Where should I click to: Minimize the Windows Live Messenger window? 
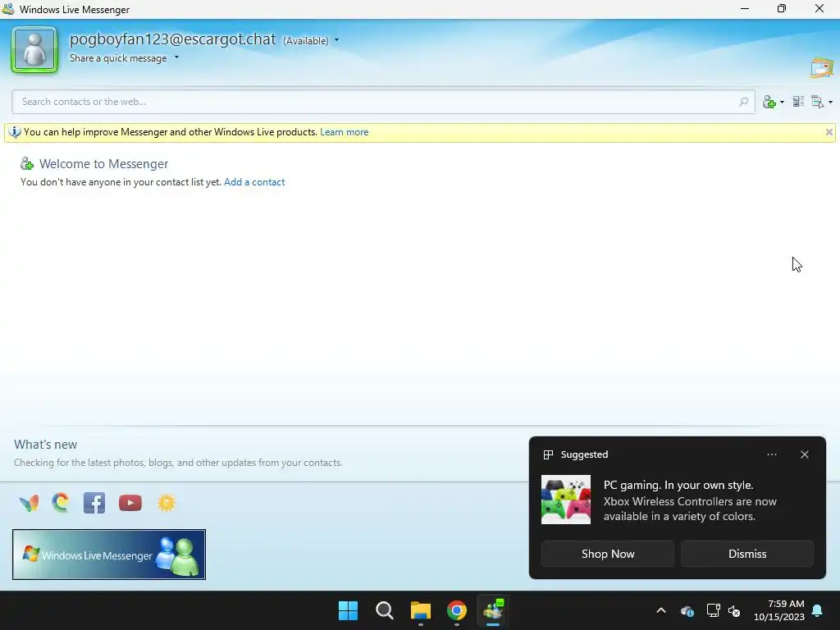[x=745, y=9]
